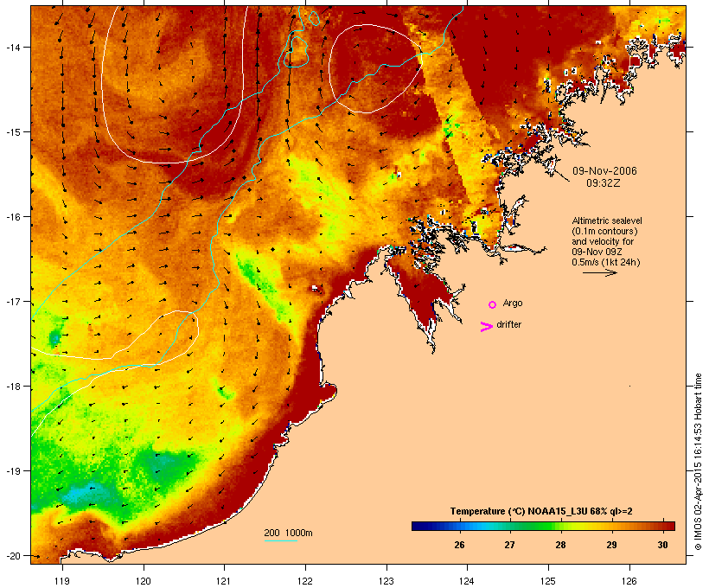Image resolution: width=709 pixels, height=588 pixels.
Task: Click the colorbar tick label 26
Action: coord(459,545)
